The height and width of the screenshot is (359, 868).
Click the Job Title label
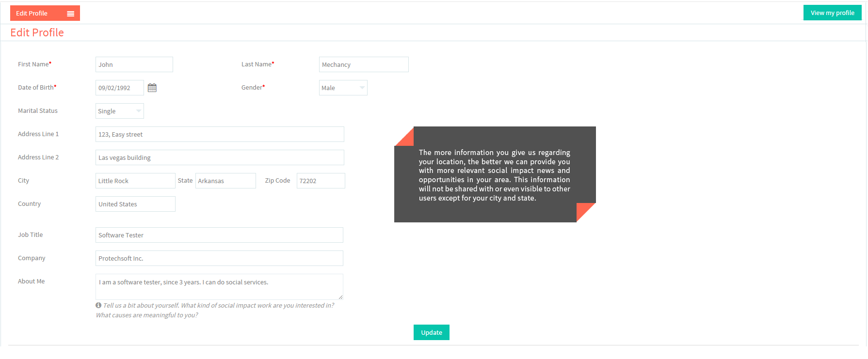[x=30, y=234]
